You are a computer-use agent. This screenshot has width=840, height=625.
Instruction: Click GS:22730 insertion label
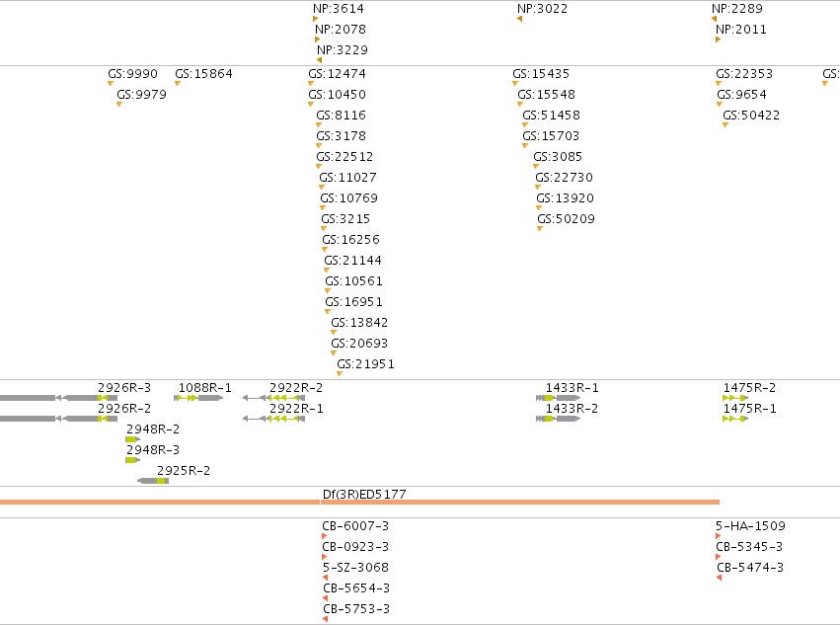click(x=565, y=178)
